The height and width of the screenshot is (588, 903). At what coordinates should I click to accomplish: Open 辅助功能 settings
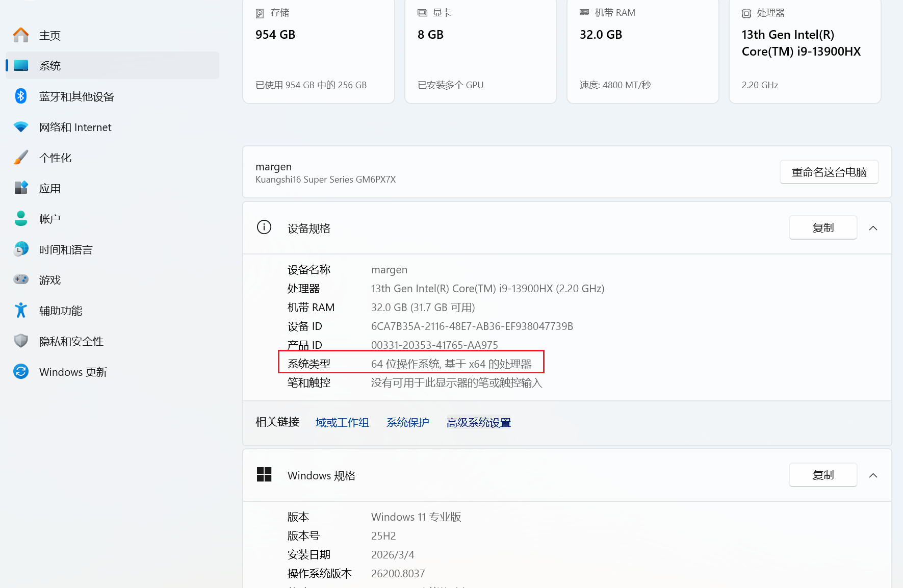(112, 310)
